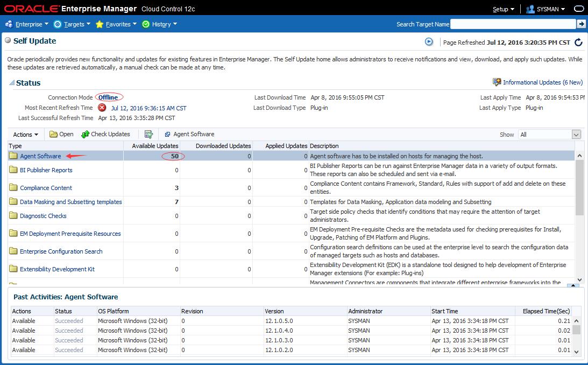Click the updates table scroll up arrow
Image resolution: width=588 pixels, height=365 pixels.
pos(579,155)
